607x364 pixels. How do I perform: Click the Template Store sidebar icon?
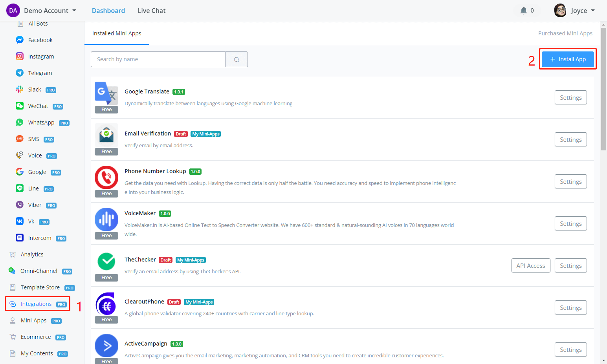pyautogui.click(x=13, y=287)
